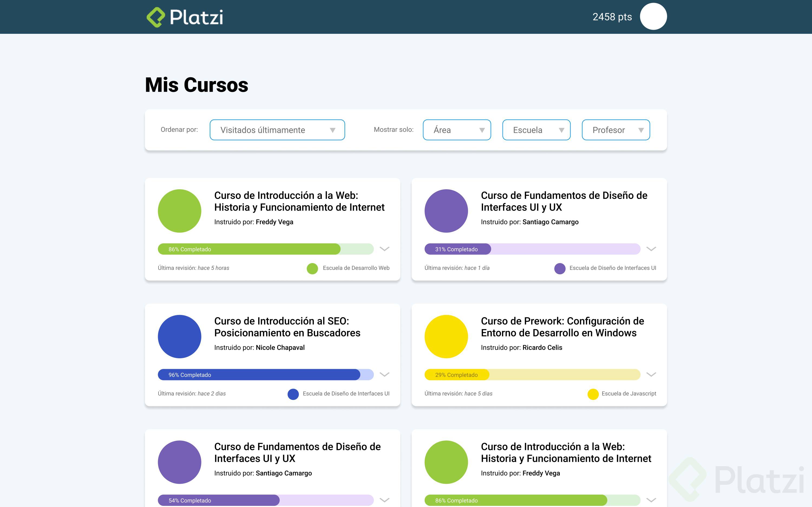Screen dimensions: 812x507
Task: Click the blue Introducción al SEO course icon
Action: (x=179, y=336)
